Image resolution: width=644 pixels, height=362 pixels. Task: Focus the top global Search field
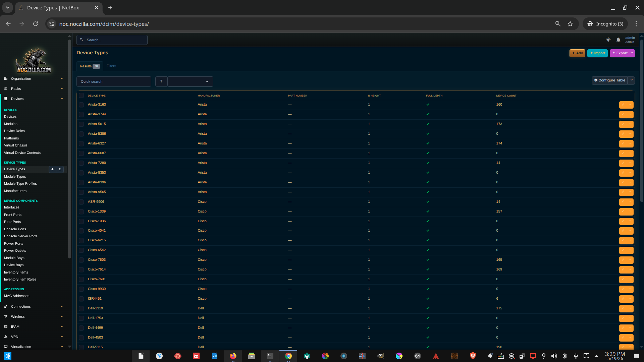[x=112, y=40]
